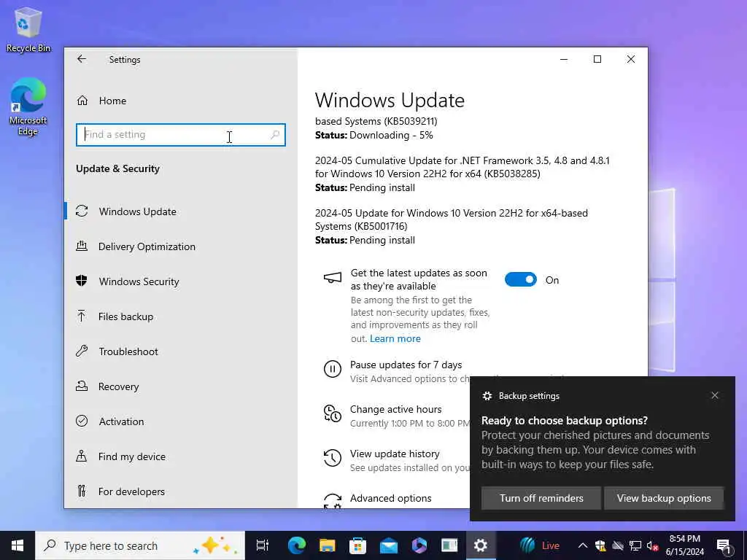Click the Backup settings gear icon
This screenshot has height=560, width=747.
click(487, 396)
